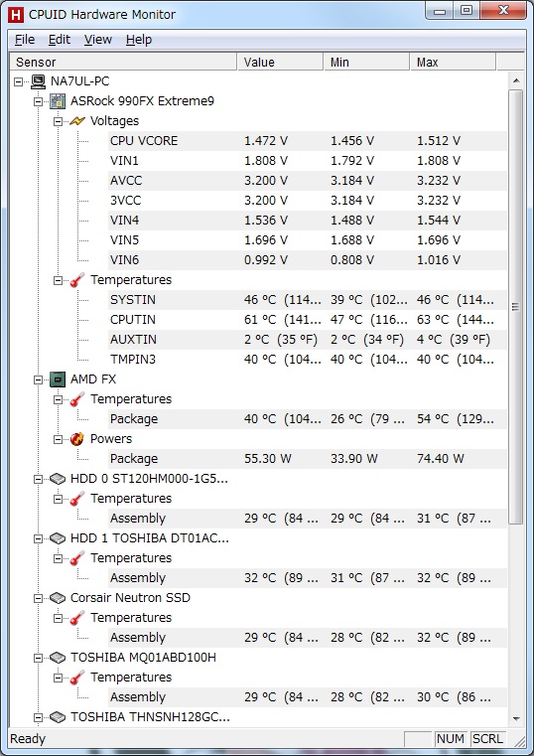
Task: Open the Help menu
Action: [139, 40]
